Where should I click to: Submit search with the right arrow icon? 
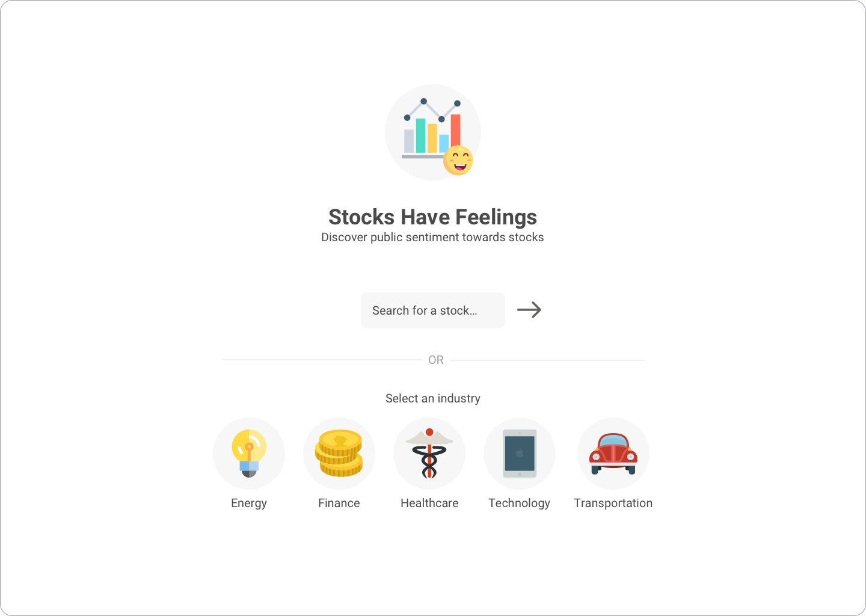tap(529, 310)
